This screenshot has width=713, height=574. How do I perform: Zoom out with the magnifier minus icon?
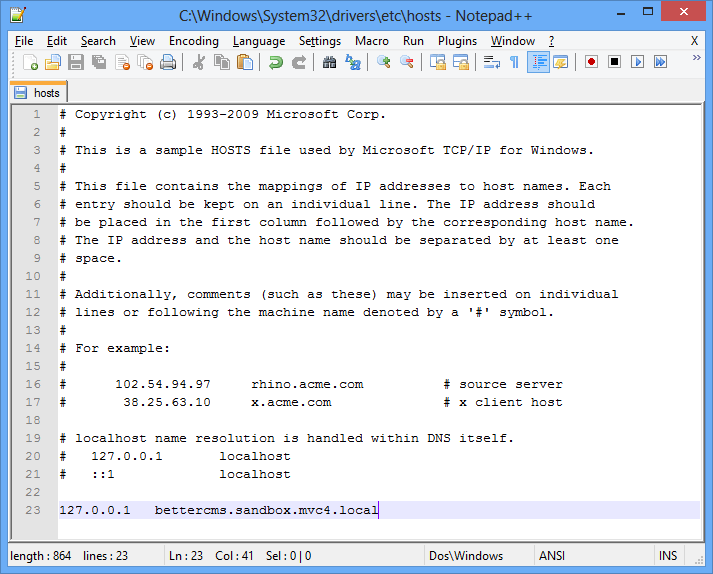point(407,62)
